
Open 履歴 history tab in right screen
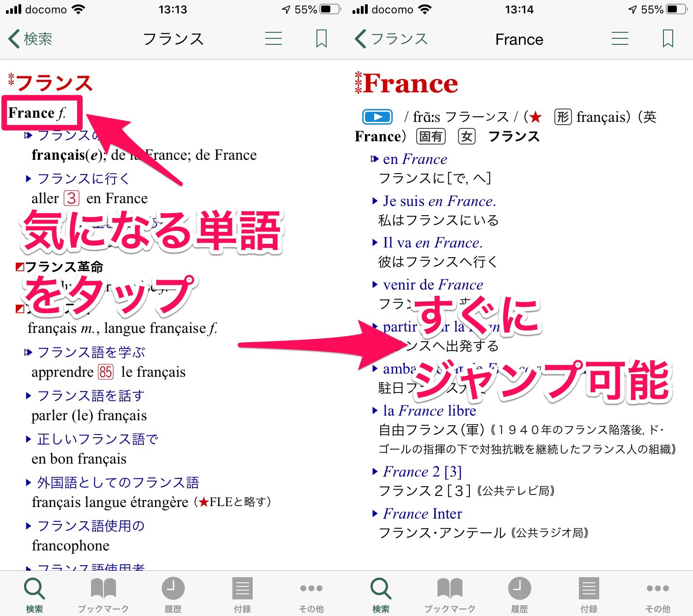point(519,594)
